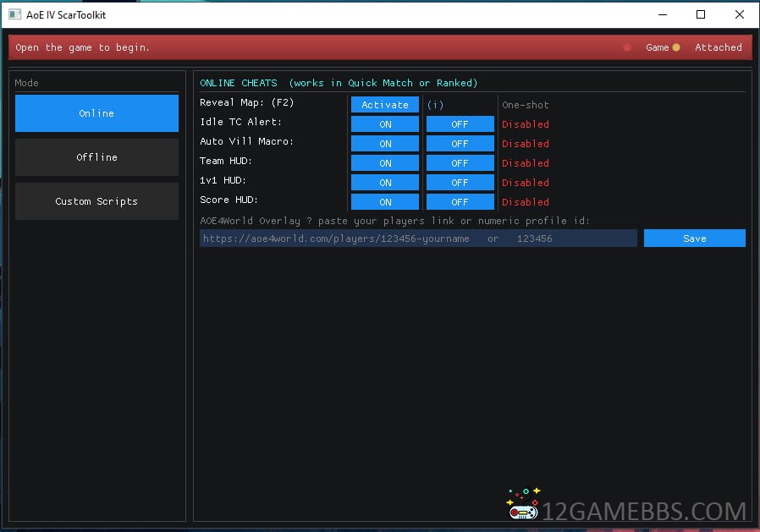Viewport: 760px width, 532px height.
Task: Activate the Reveal Map cheat
Action: [x=385, y=105]
